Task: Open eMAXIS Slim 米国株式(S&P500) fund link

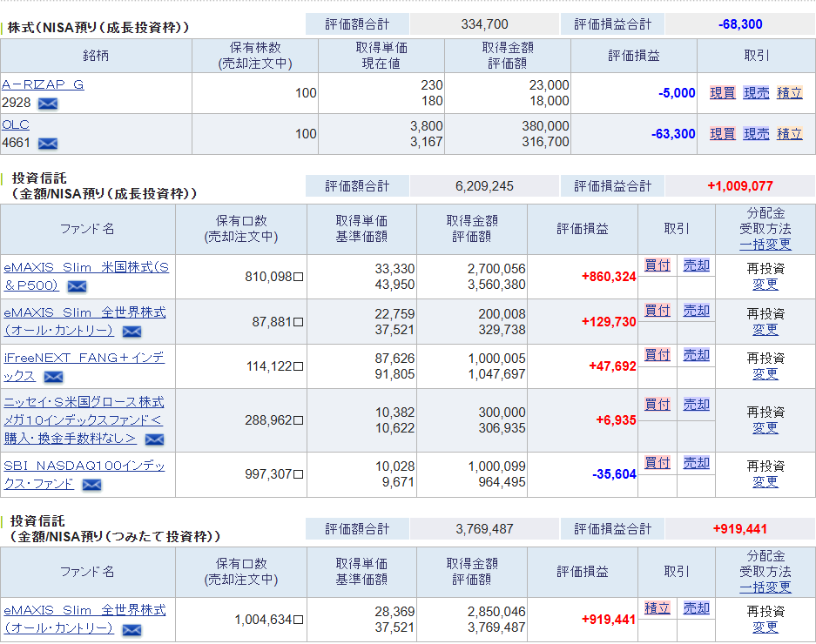Action: pyautogui.click(x=86, y=276)
